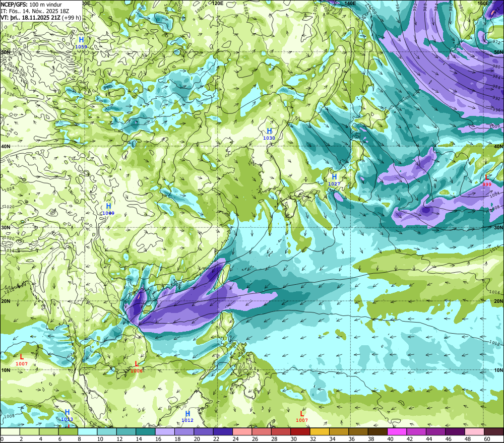Screen dimensions: 504x443
Task: Click the 10N label on the right edge
Action: point(498,370)
